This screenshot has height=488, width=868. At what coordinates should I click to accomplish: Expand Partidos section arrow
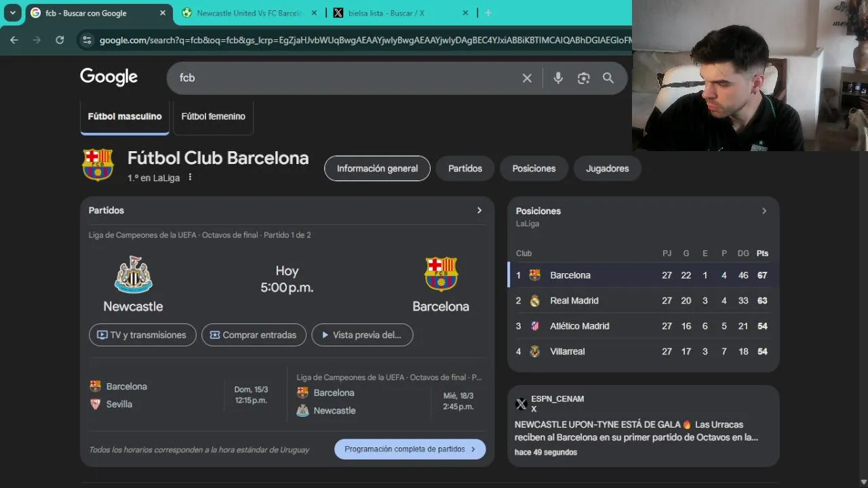click(479, 210)
